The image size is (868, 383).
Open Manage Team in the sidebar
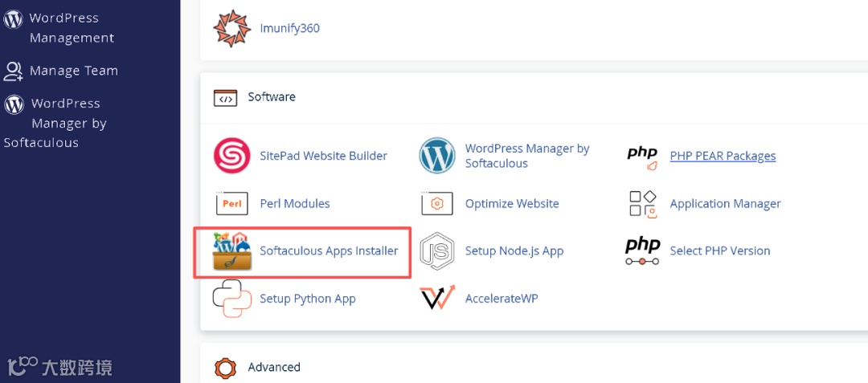(x=73, y=71)
